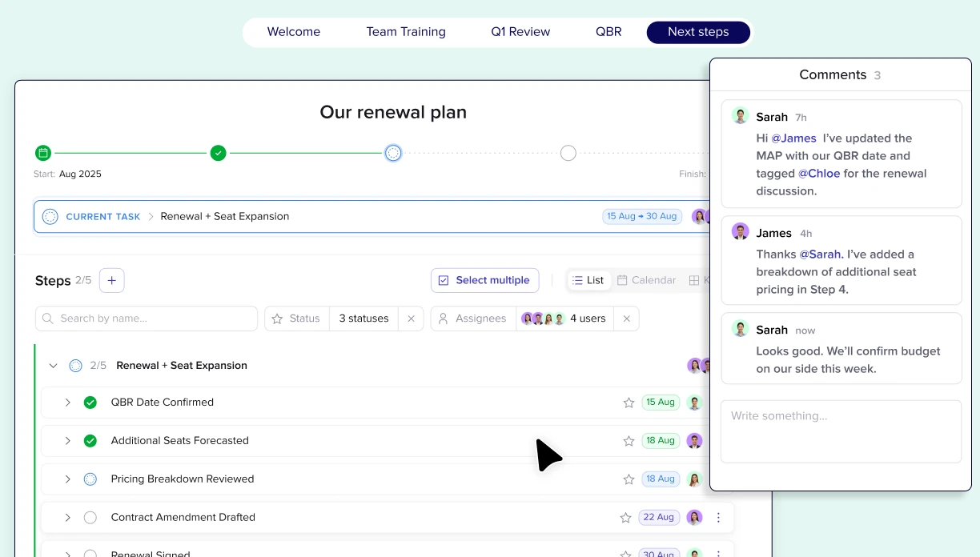
Task: Click the 'Our renewal plan' title
Action: click(393, 112)
